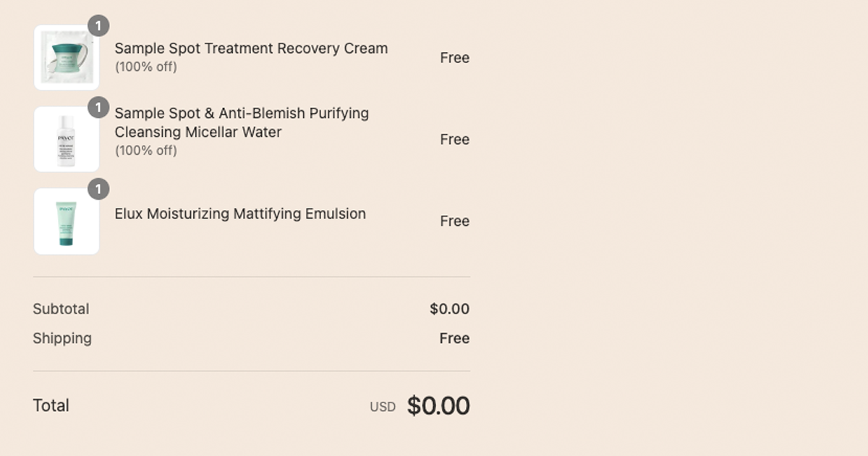Click the USD currency label
This screenshot has width=868, height=456.
[x=383, y=407]
